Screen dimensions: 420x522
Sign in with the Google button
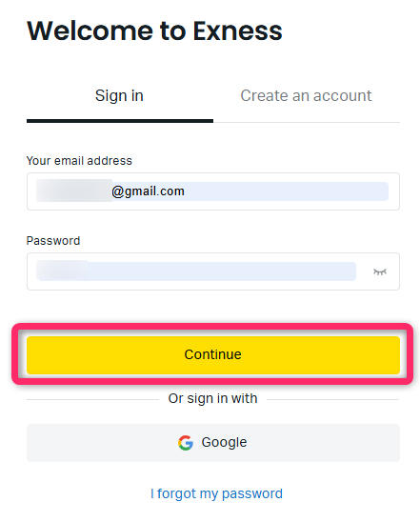pos(213,443)
